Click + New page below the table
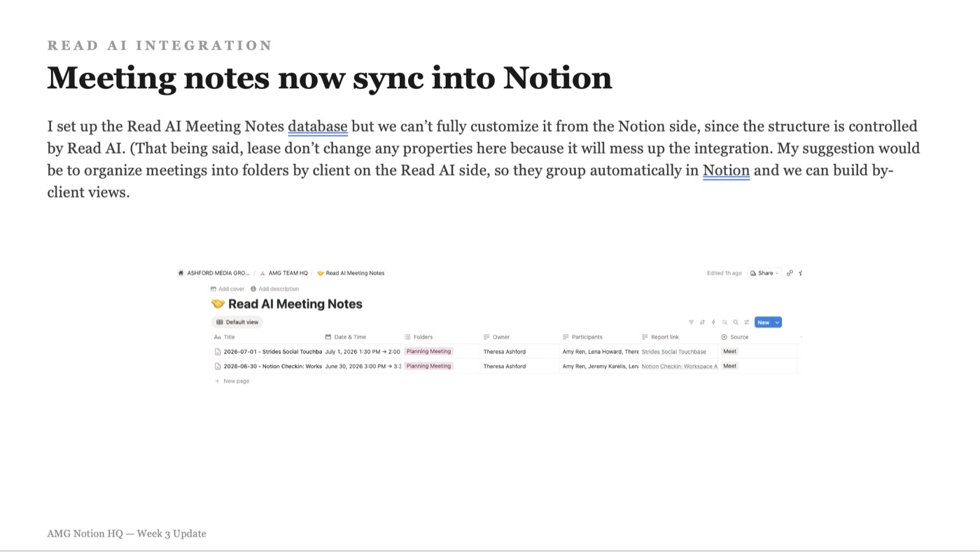Screen dimensions: 980x552 point(232,381)
